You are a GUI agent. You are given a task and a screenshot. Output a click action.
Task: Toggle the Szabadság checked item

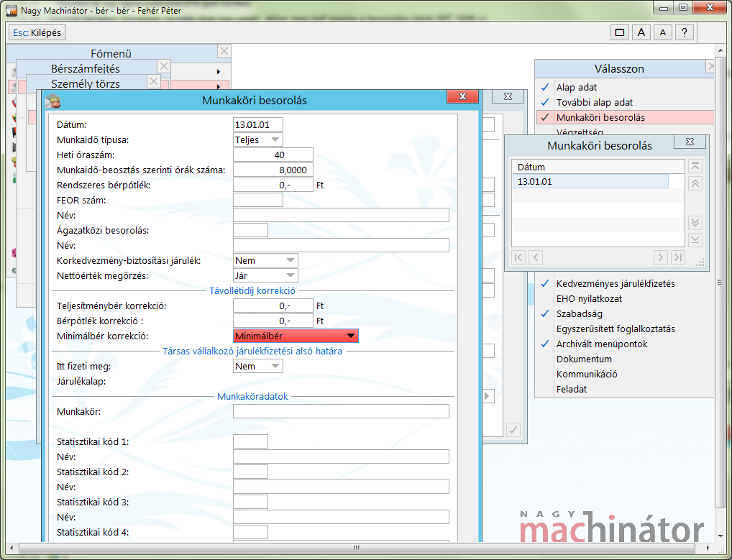click(x=579, y=313)
